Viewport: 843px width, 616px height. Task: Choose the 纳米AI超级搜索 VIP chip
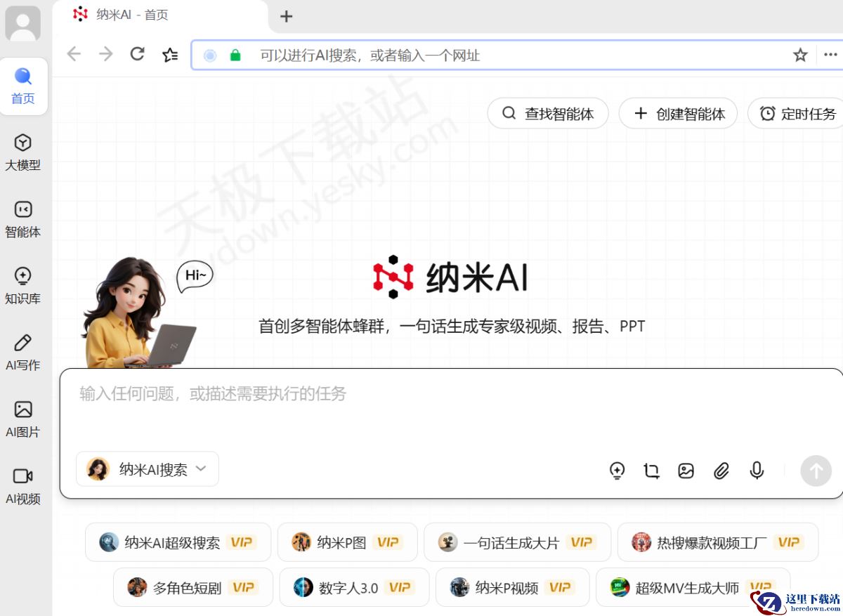[x=178, y=542]
